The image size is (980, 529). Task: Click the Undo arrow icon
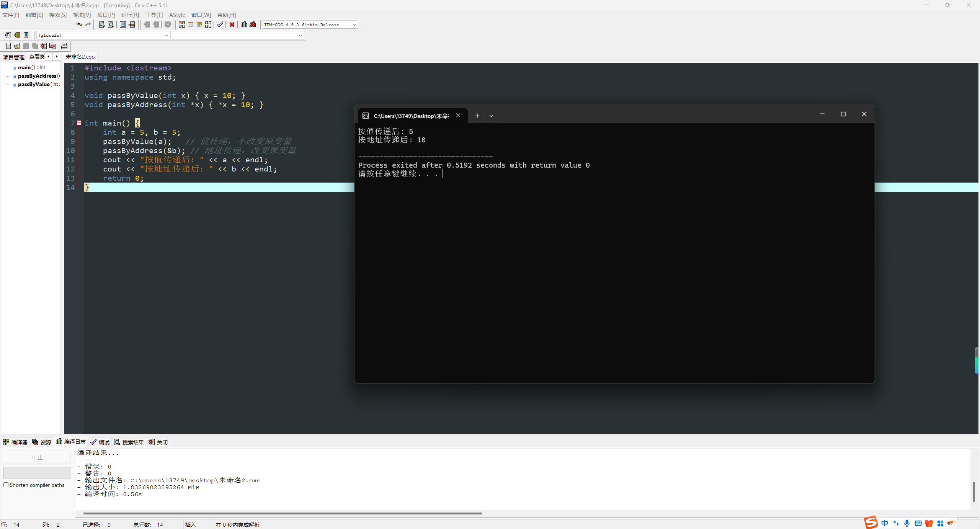(79, 24)
